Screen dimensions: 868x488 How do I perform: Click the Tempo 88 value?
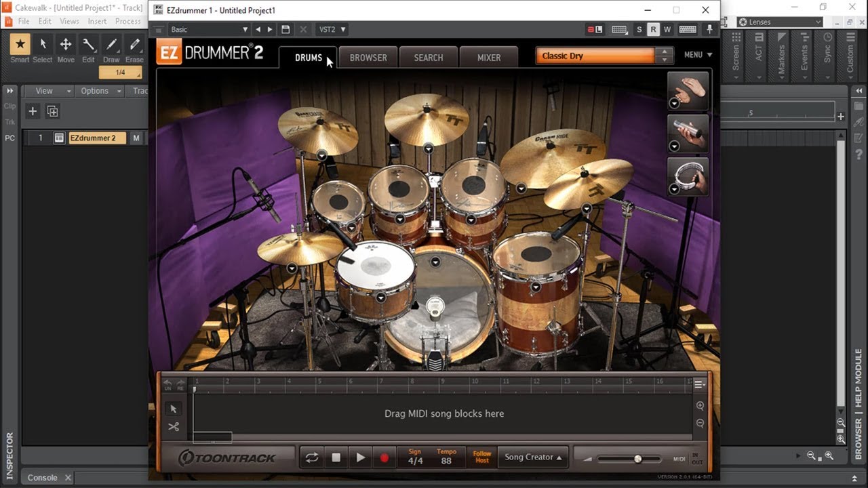coord(446,457)
